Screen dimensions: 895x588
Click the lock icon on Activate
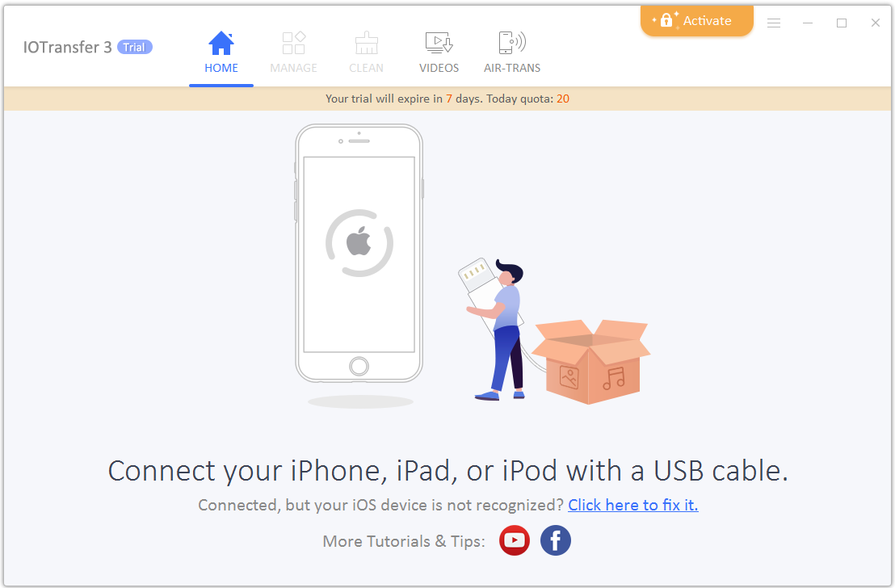(666, 20)
